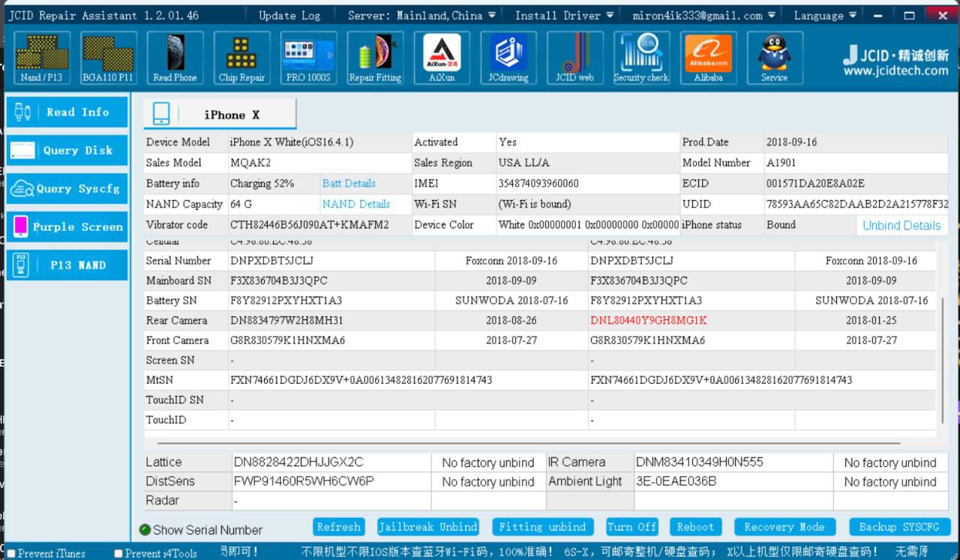
Task: Select Mainboard SN F3X836704B3J3QPC in left column
Action: 279,281
